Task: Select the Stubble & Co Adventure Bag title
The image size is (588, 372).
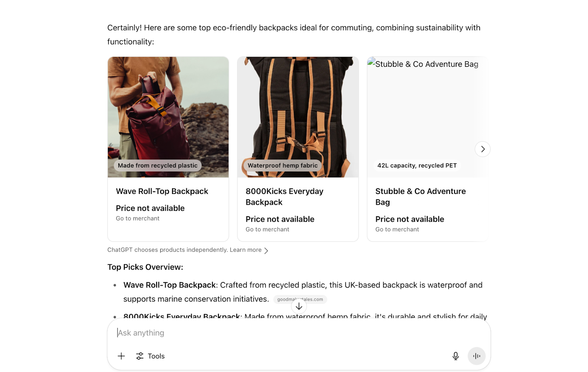Action: coord(420,197)
